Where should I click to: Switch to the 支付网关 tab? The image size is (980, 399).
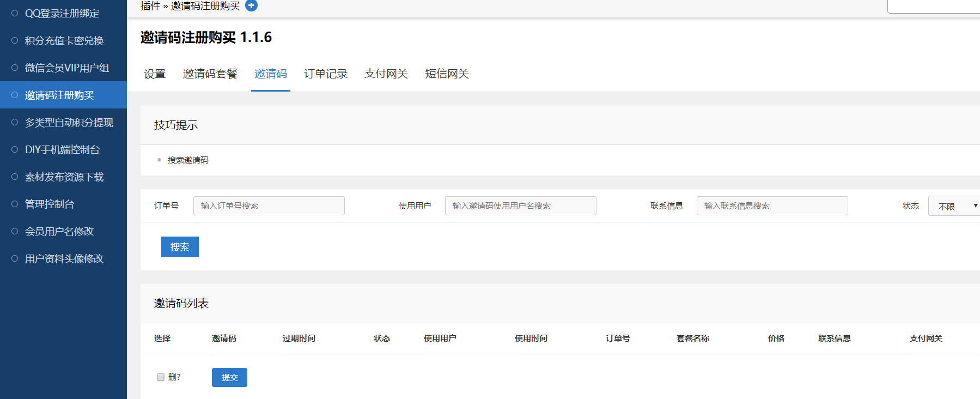pos(386,74)
